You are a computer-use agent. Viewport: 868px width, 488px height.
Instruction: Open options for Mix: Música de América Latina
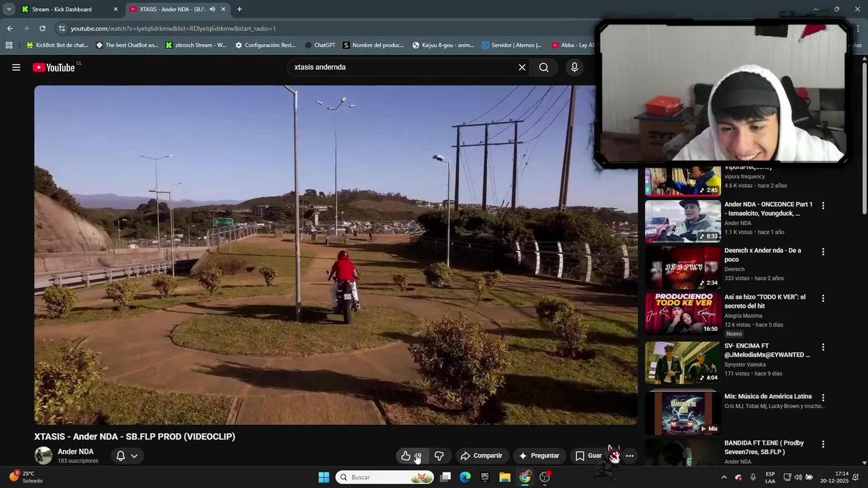coord(823,397)
